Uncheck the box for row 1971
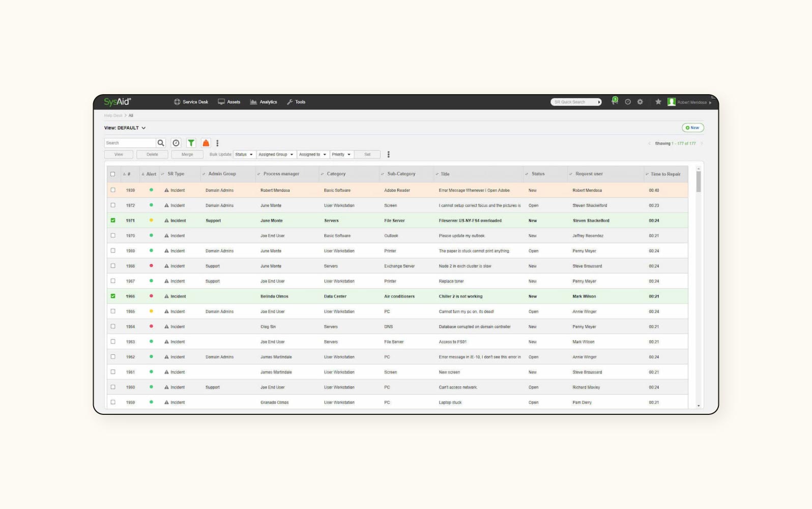 point(113,220)
